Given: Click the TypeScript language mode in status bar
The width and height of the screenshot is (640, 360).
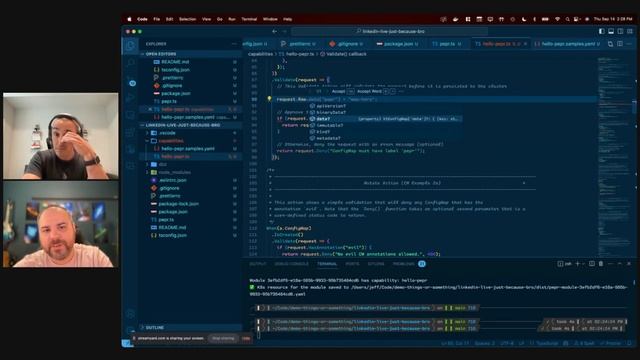Looking at the screenshot, I should (547, 344).
